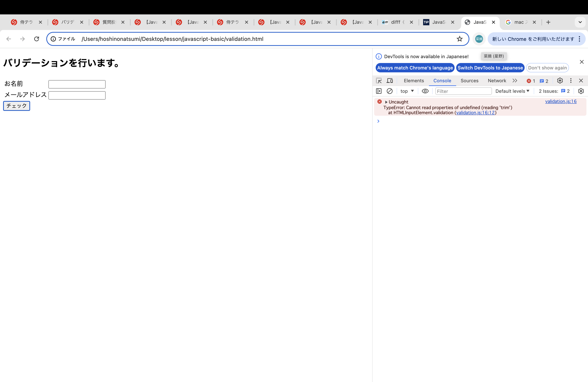Click Always match Chrome's language

click(415, 68)
